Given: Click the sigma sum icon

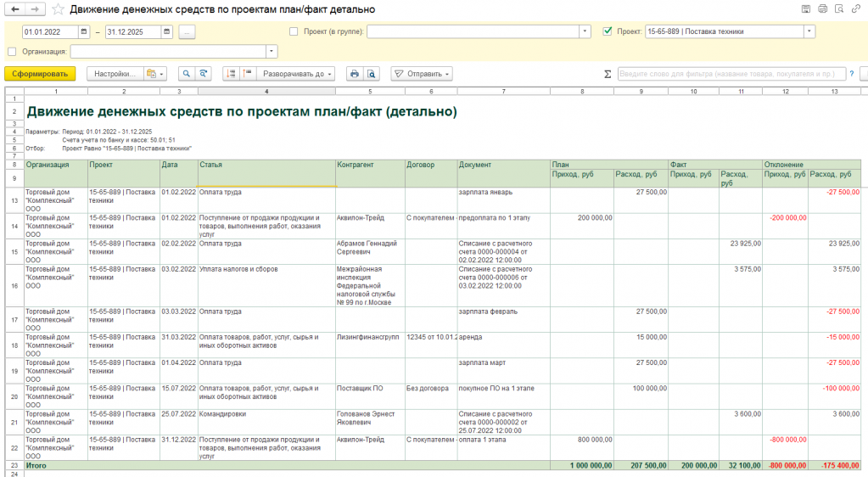Looking at the screenshot, I should [608, 74].
